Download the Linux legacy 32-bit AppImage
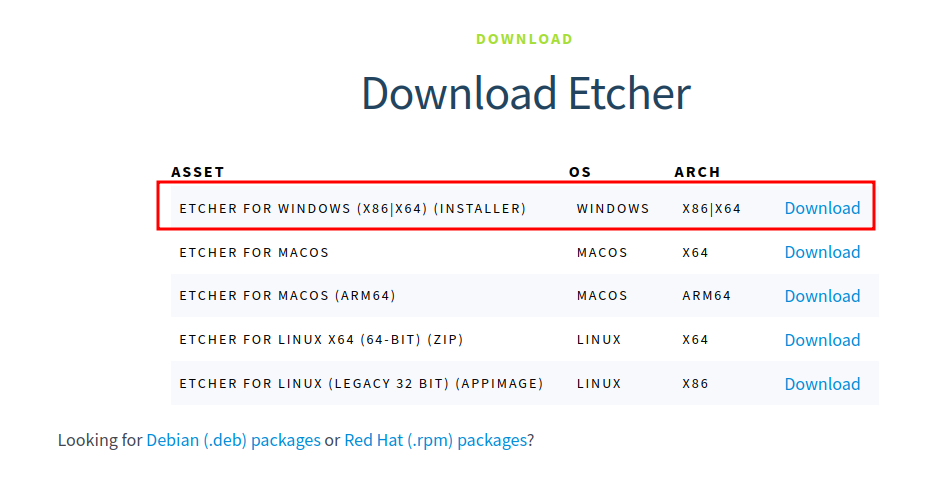 click(x=822, y=384)
